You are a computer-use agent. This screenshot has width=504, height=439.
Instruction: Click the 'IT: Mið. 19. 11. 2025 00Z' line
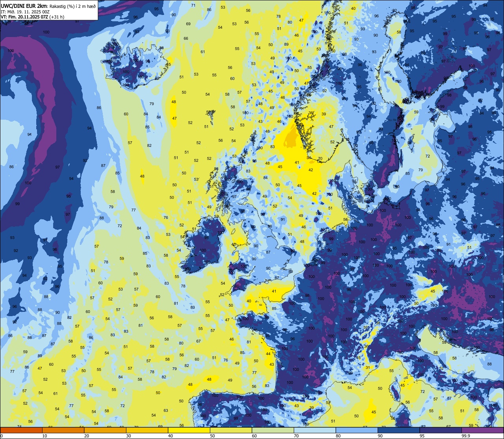[x=25, y=11]
